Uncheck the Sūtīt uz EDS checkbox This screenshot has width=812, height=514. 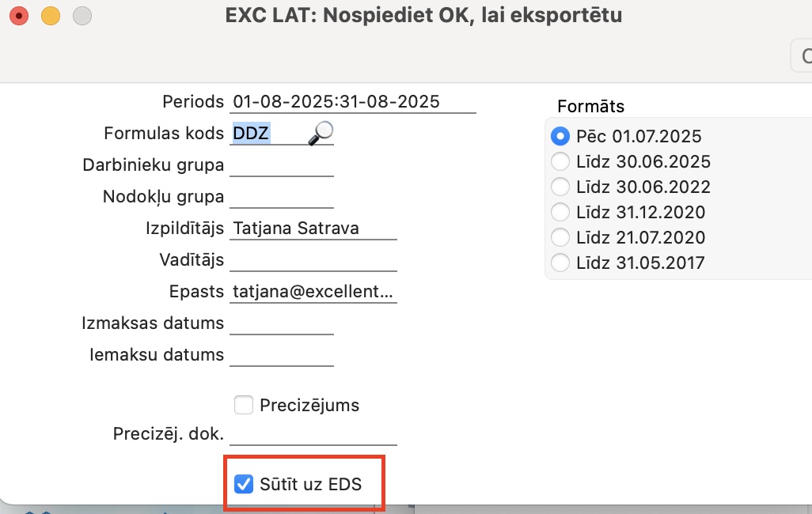coord(244,484)
